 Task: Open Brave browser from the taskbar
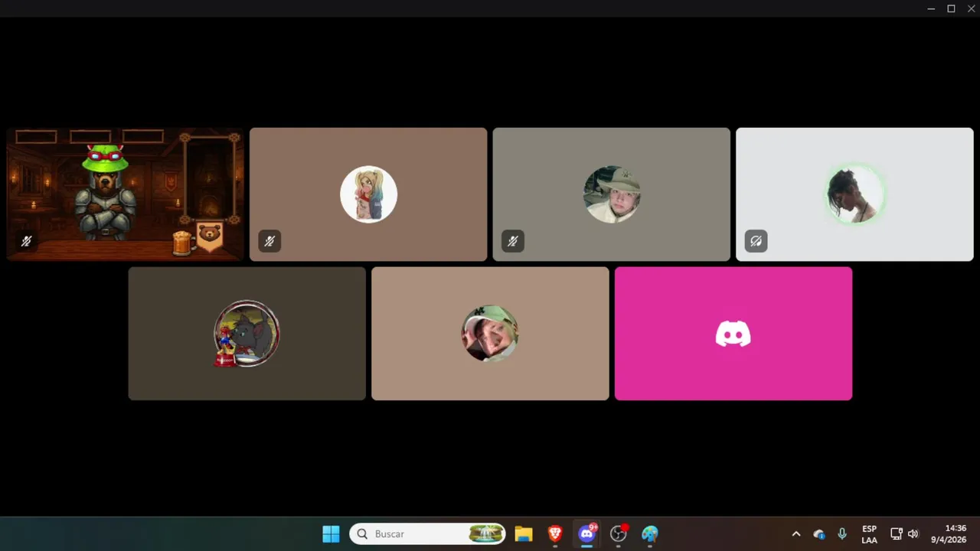[555, 534]
